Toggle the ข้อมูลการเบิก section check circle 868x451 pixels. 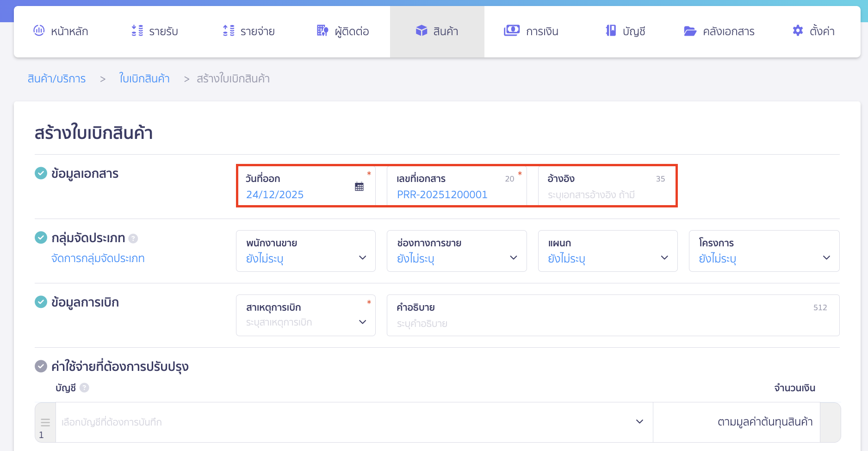pos(41,302)
